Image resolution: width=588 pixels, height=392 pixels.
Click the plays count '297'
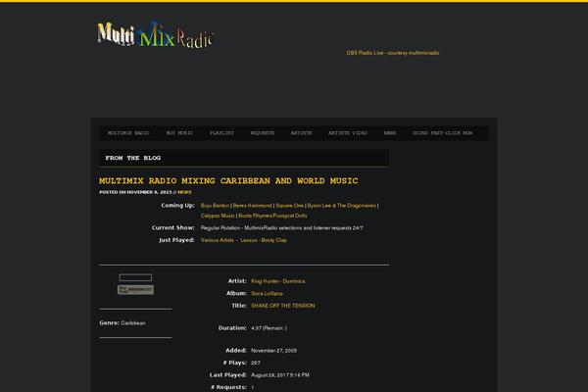(x=256, y=363)
